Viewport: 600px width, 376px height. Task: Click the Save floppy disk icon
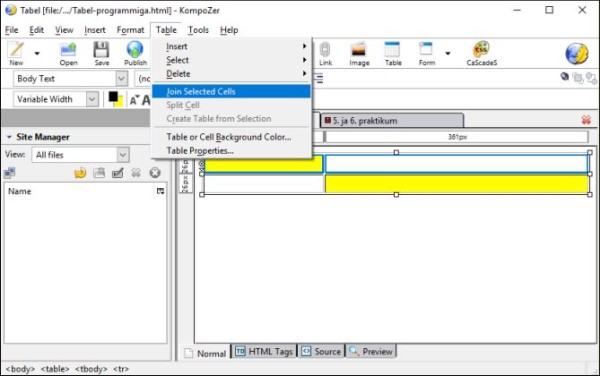coord(101,50)
